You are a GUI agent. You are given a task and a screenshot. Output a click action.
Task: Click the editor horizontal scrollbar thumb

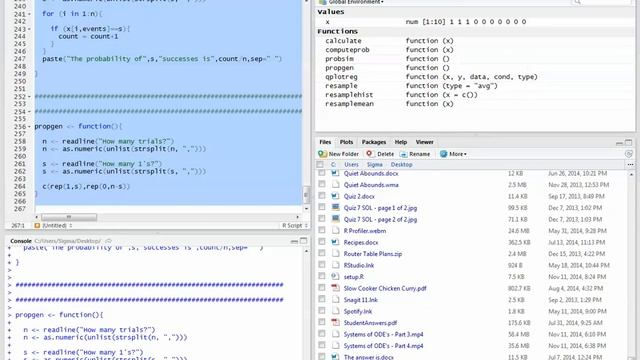point(69,217)
